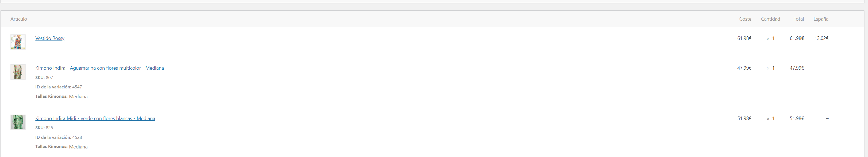Click quantity × 1 for Vestido Rossy
Screen dimensions: 868x157
point(771,39)
